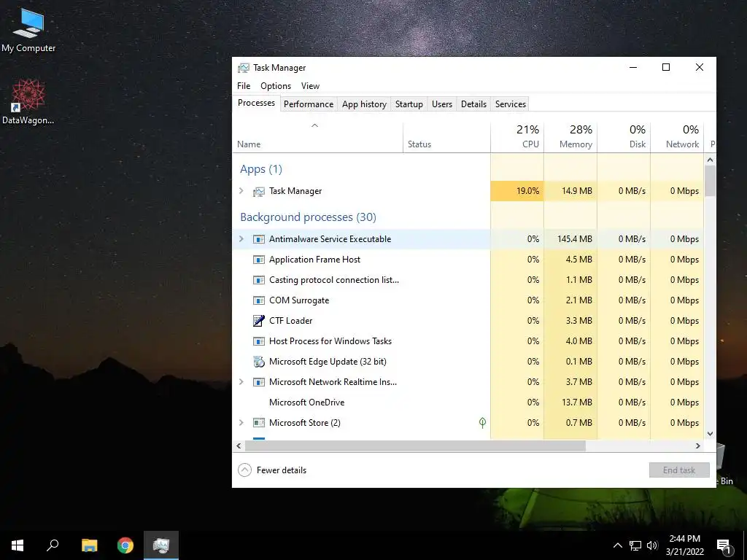The height and width of the screenshot is (560, 747).
Task: Select CTF Loader process name
Action: tap(290, 321)
